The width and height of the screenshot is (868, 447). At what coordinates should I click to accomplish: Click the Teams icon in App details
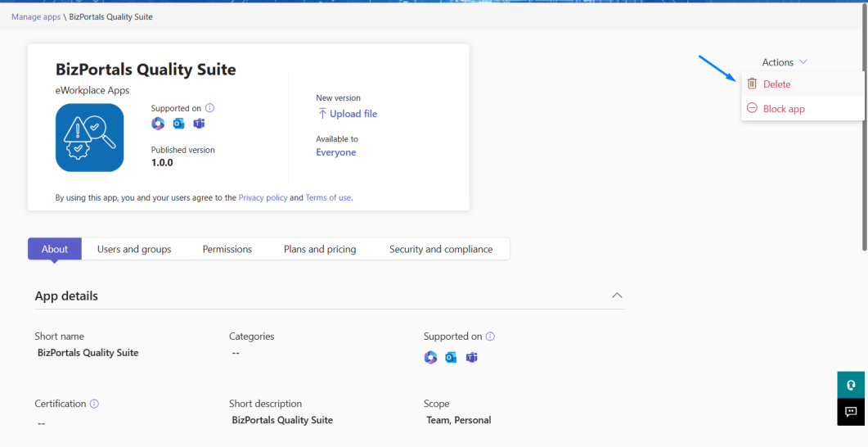472,357
